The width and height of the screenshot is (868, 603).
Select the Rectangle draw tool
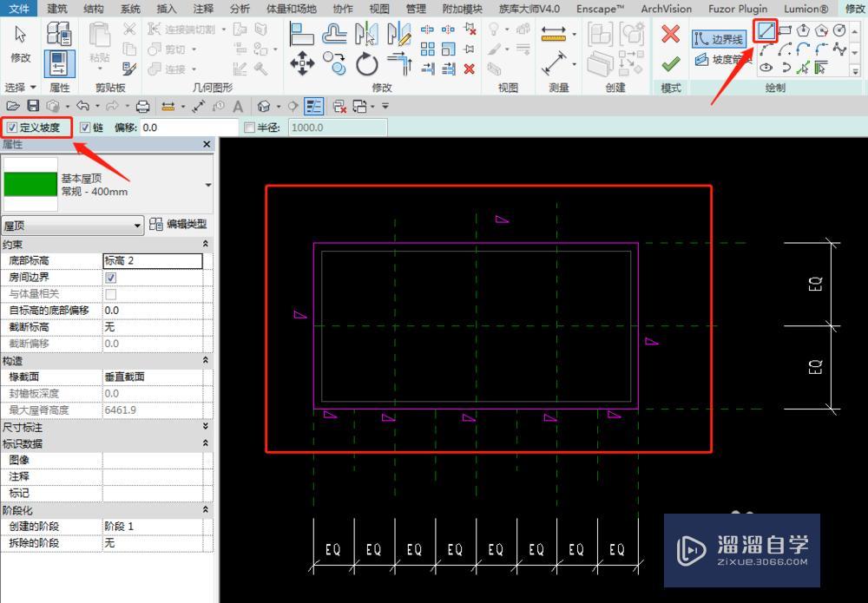[x=785, y=31]
